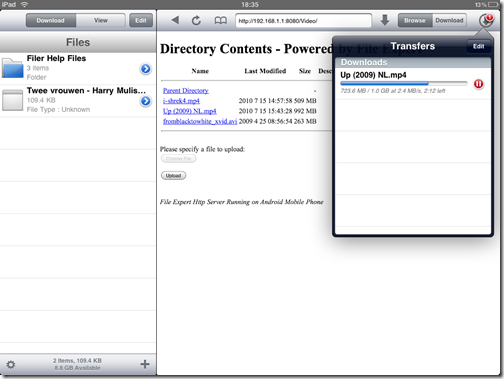Screen dimensions: 504x379
Task: Switch Files panel to View mode
Action: tap(101, 20)
